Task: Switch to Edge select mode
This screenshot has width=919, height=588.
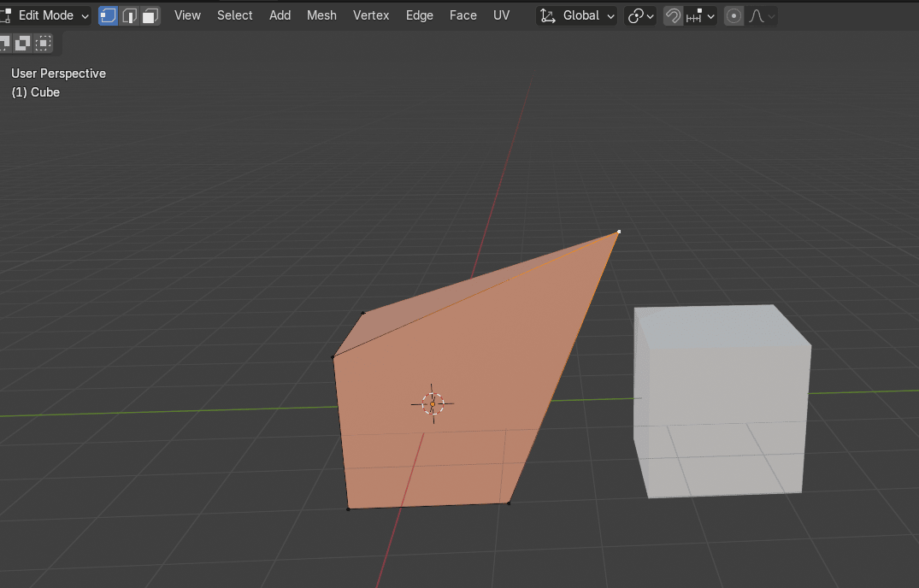Action: [130, 15]
